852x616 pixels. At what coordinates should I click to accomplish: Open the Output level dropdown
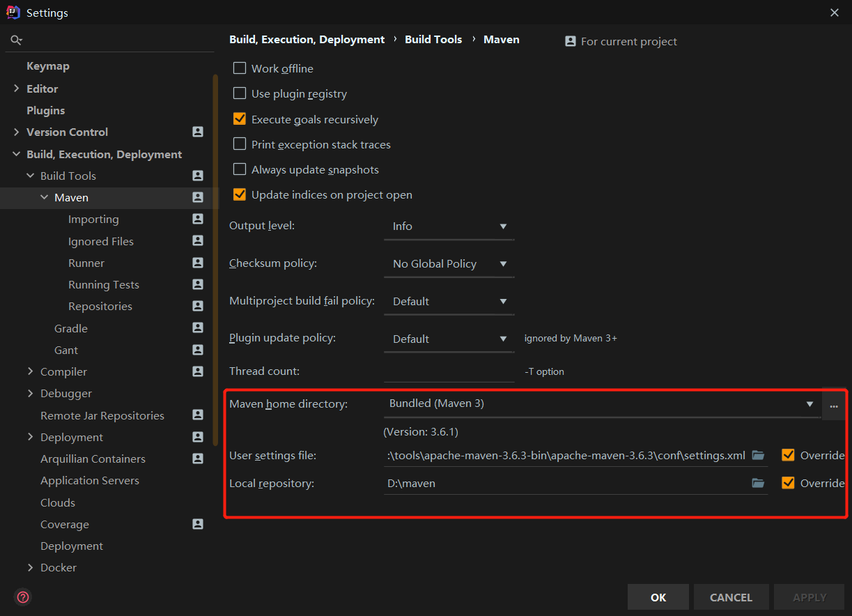[x=449, y=226]
